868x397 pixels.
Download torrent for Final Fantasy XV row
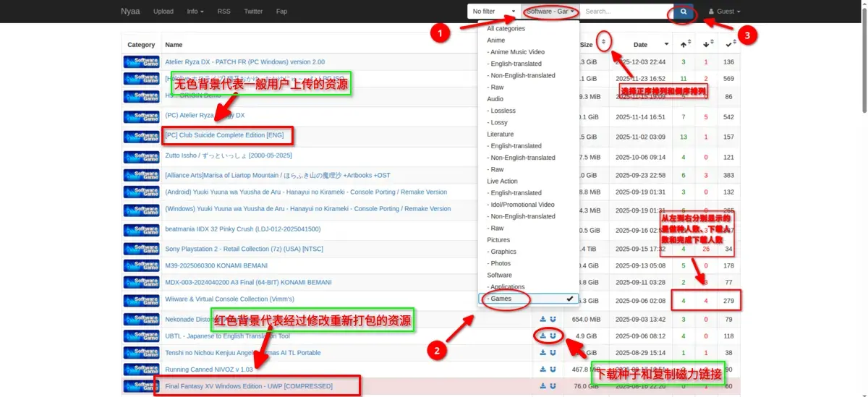tap(543, 385)
